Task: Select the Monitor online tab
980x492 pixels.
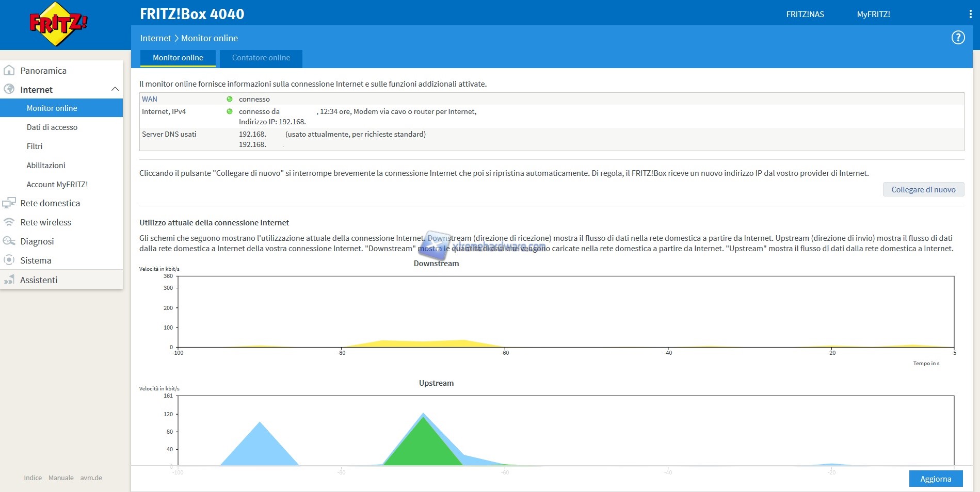Action: [x=178, y=58]
